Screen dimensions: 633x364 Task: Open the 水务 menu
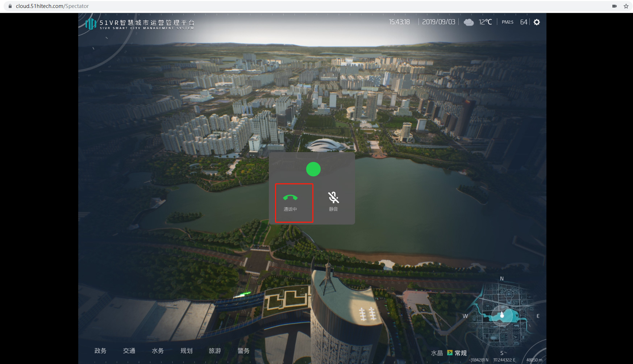pyautogui.click(x=158, y=351)
